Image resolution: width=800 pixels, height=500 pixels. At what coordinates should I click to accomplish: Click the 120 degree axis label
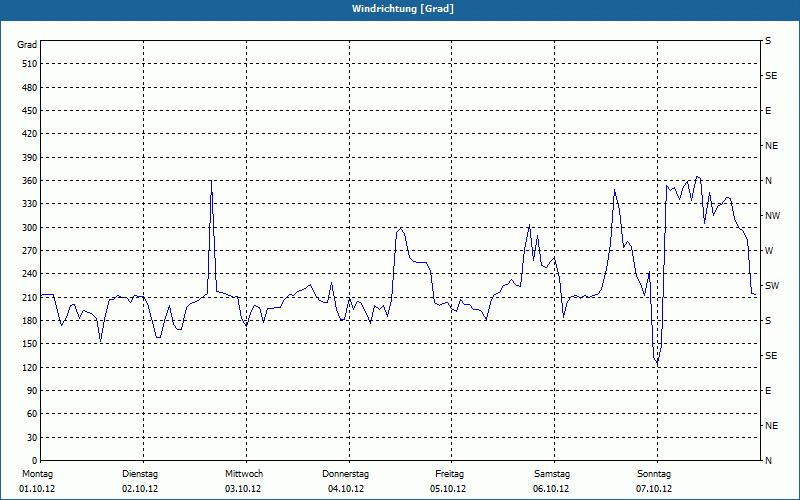click(30, 367)
